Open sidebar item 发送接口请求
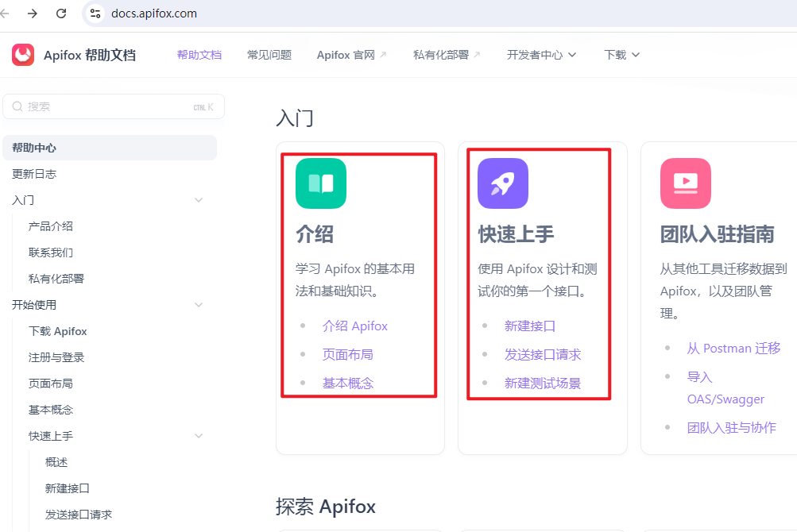This screenshot has width=797, height=532. click(x=79, y=515)
